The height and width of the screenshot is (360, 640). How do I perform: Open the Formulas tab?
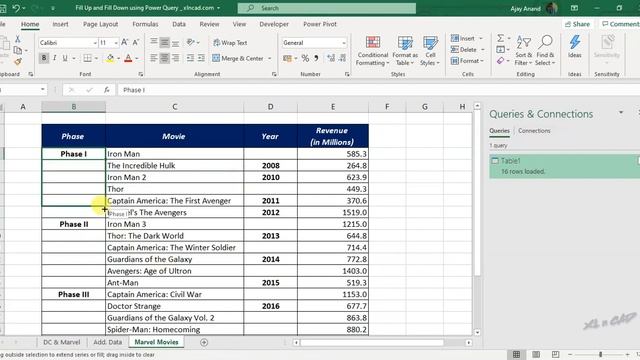coord(145,24)
